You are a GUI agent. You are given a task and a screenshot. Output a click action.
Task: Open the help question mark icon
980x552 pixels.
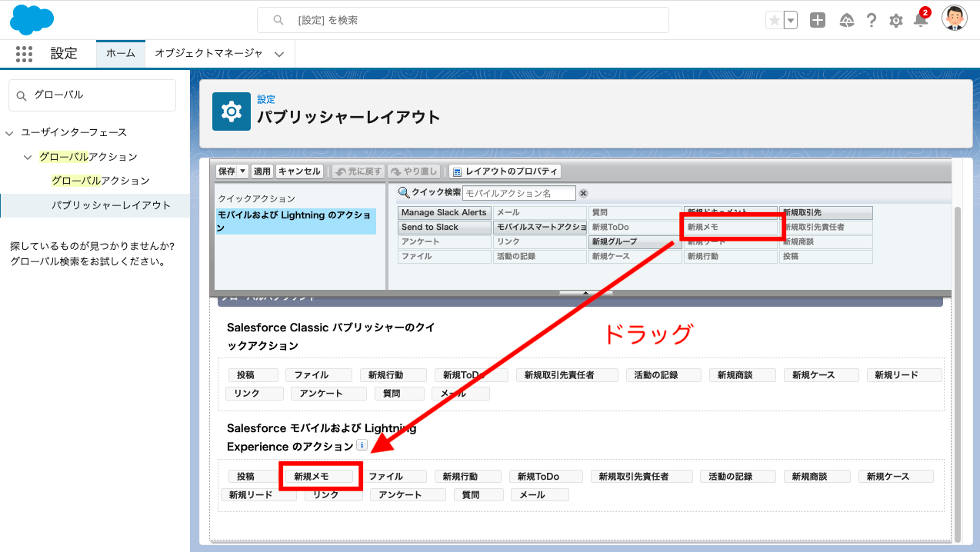click(x=871, y=21)
